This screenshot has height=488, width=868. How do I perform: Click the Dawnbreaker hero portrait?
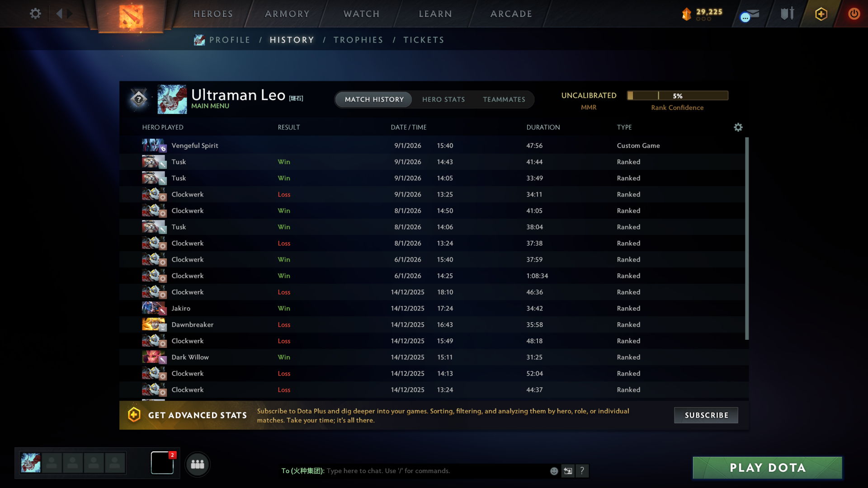(x=153, y=324)
